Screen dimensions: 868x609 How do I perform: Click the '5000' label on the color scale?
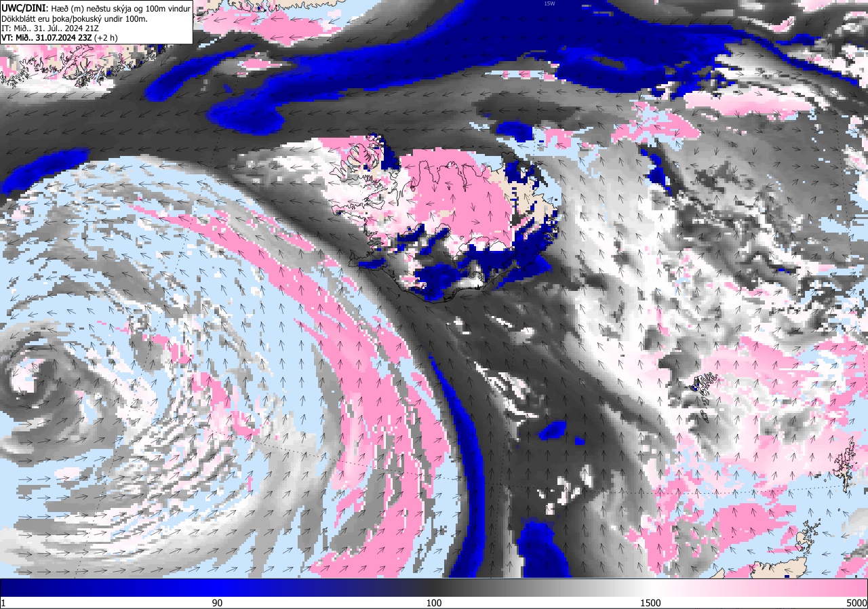tap(856, 603)
